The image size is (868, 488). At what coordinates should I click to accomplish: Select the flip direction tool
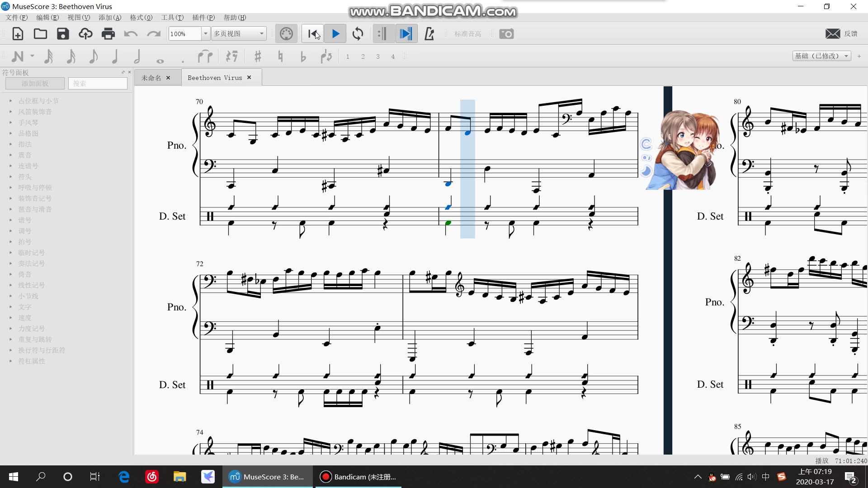326,56
